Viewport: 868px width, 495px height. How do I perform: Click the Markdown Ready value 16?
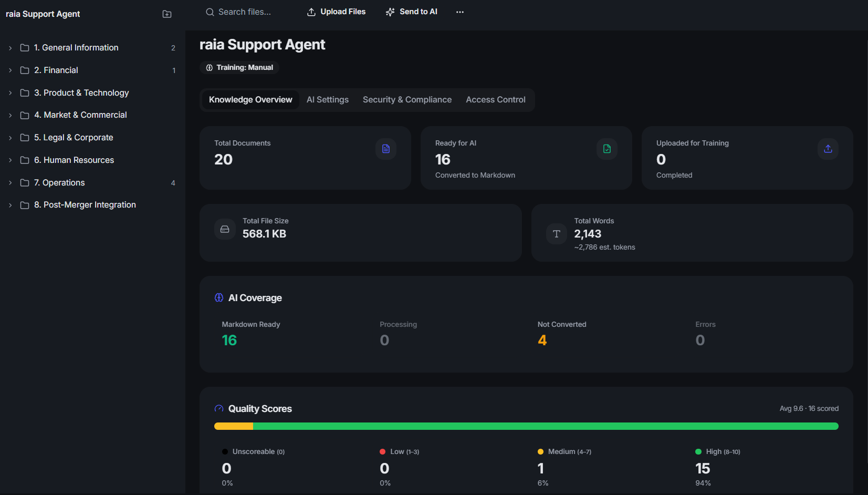(229, 341)
